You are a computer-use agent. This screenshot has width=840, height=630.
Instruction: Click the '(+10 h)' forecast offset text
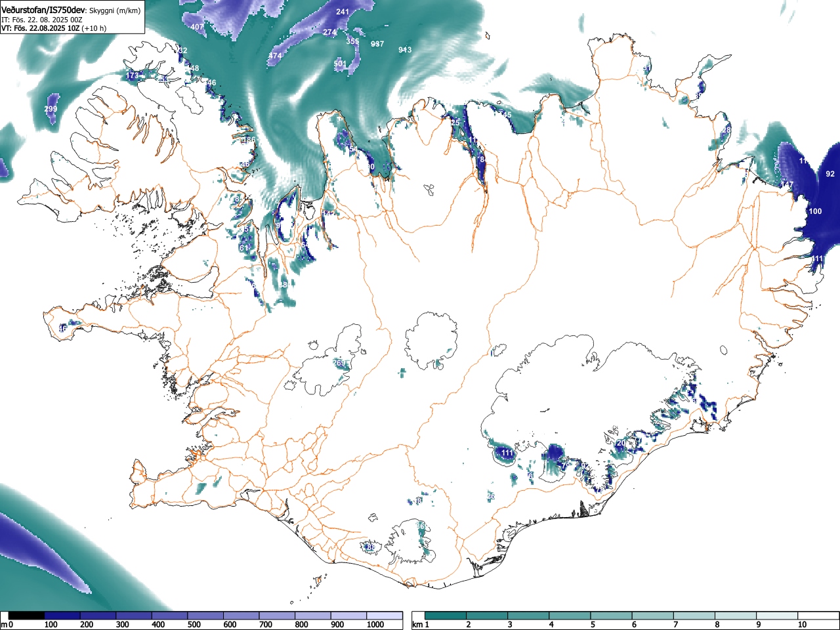94,28
